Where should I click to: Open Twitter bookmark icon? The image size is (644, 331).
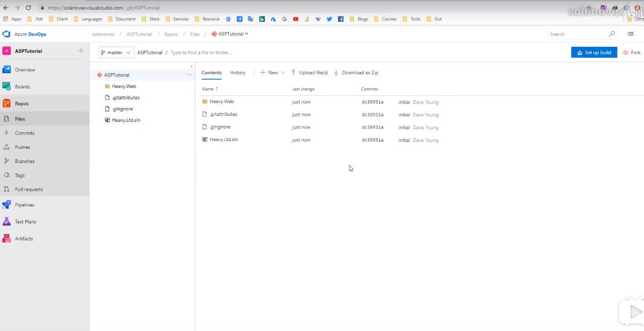(329, 19)
